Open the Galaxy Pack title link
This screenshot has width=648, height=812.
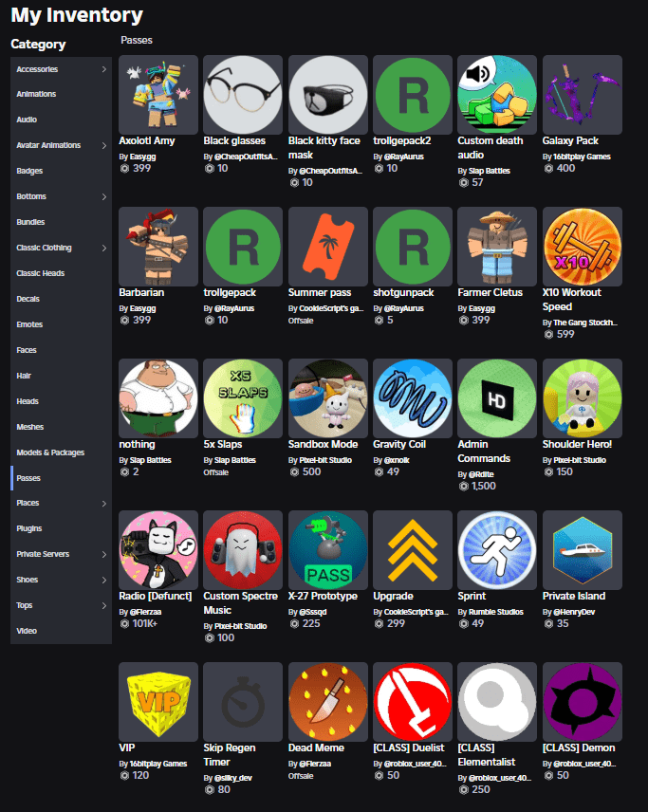click(x=570, y=141)
